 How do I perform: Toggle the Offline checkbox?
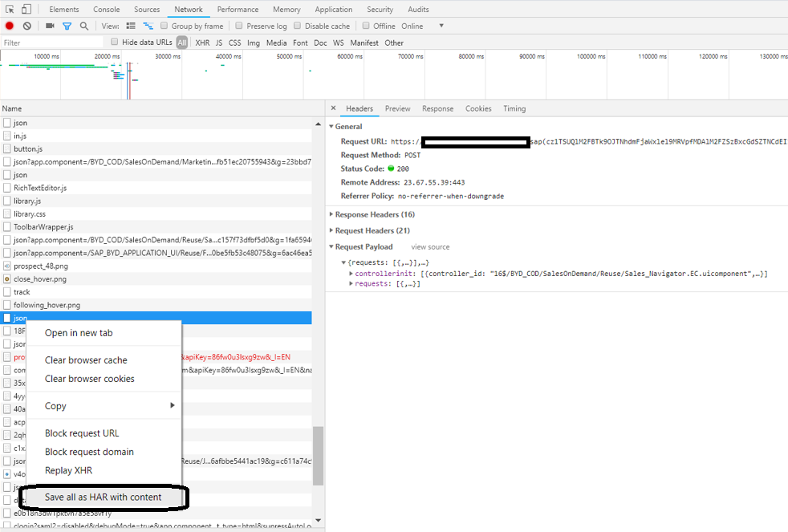tap(366, 26)
